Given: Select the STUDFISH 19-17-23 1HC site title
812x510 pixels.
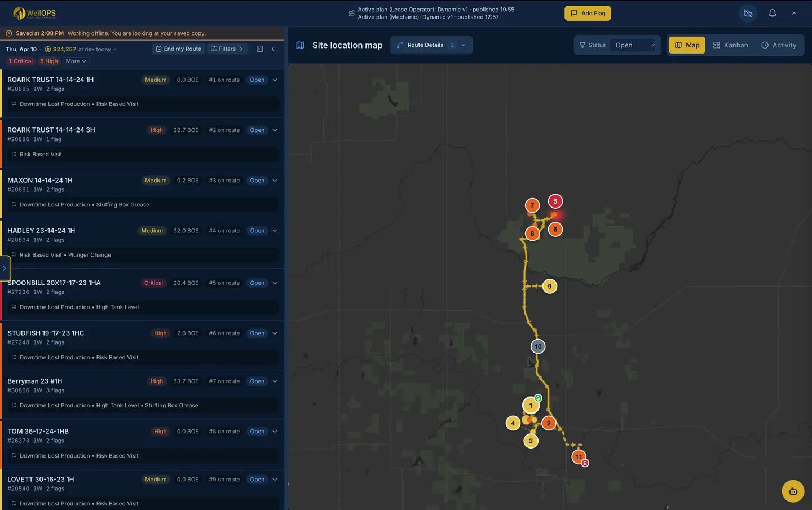Looking at the screenshot, I should click(46, 333).
